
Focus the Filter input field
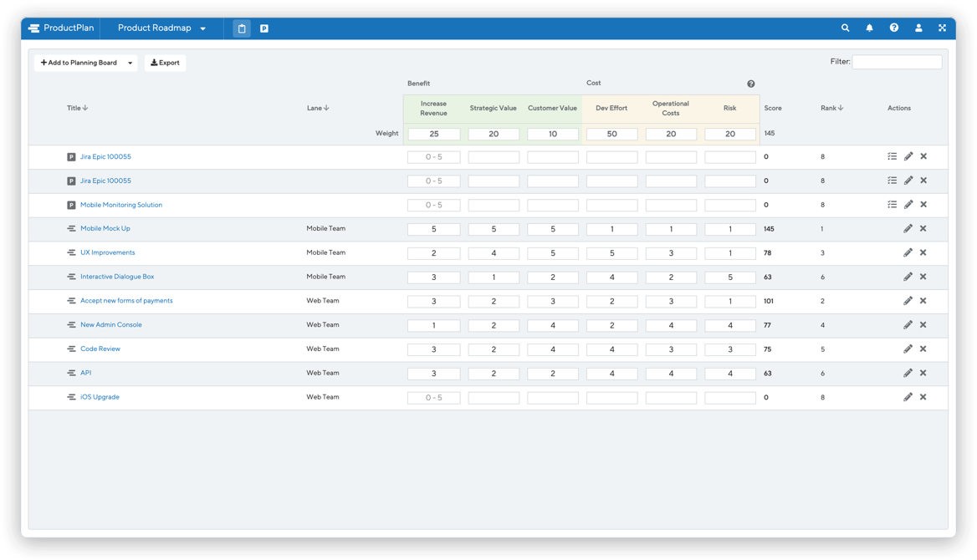(897, 62)
